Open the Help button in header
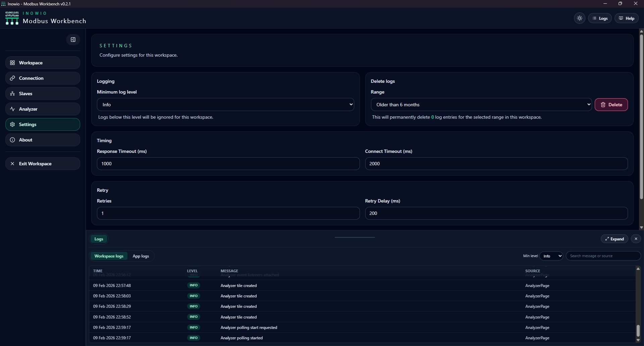 [627, 18]
